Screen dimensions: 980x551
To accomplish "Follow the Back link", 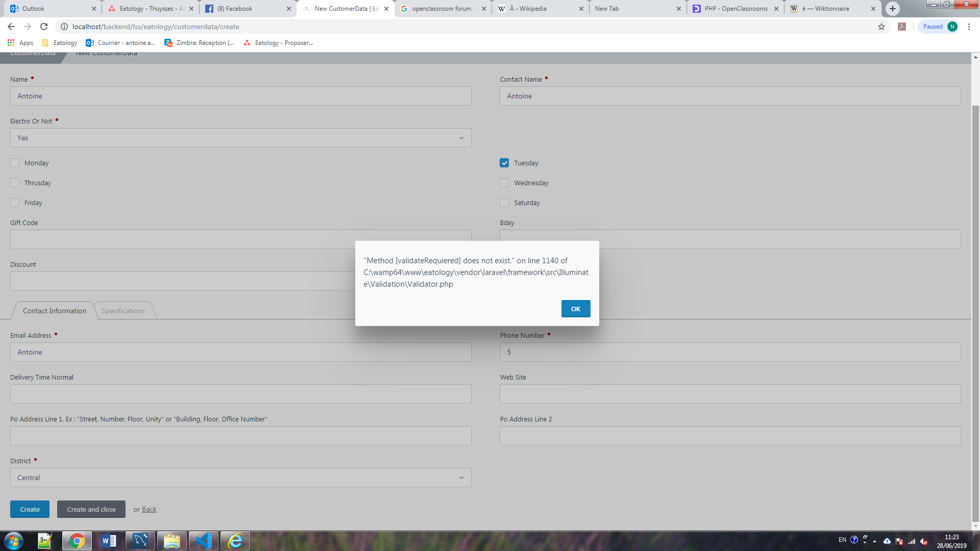I will pyautogui.click(x=149, y=509).
